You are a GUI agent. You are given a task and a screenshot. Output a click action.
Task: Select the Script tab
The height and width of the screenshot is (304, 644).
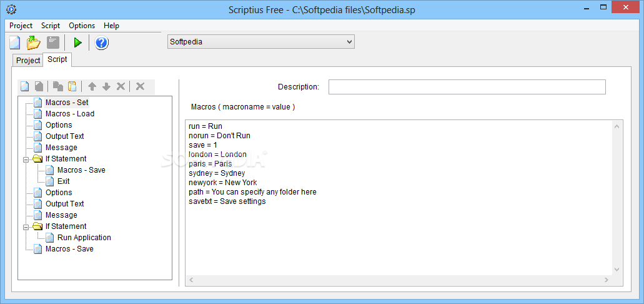pos(57,59)
